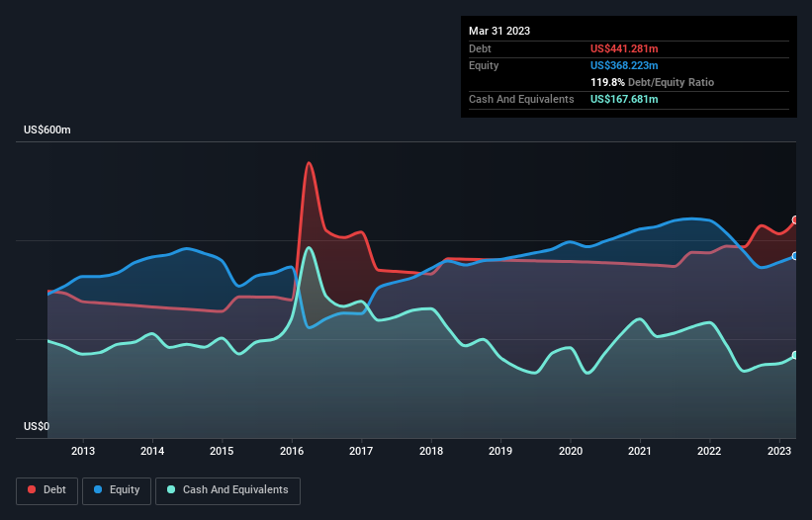The width and height of the screenshot is (812, 520).
Task: Click the US$368.223m equity value
Action: click(624, 65)
